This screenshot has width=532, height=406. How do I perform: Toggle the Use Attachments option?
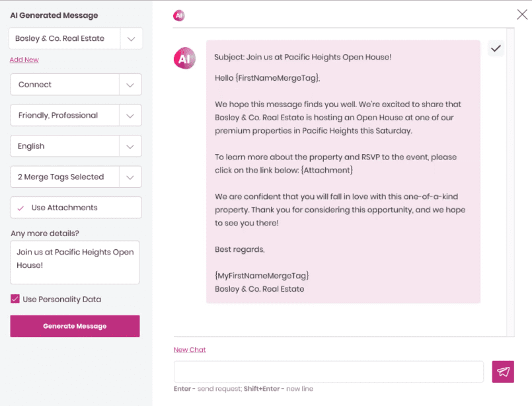[76, 208]
